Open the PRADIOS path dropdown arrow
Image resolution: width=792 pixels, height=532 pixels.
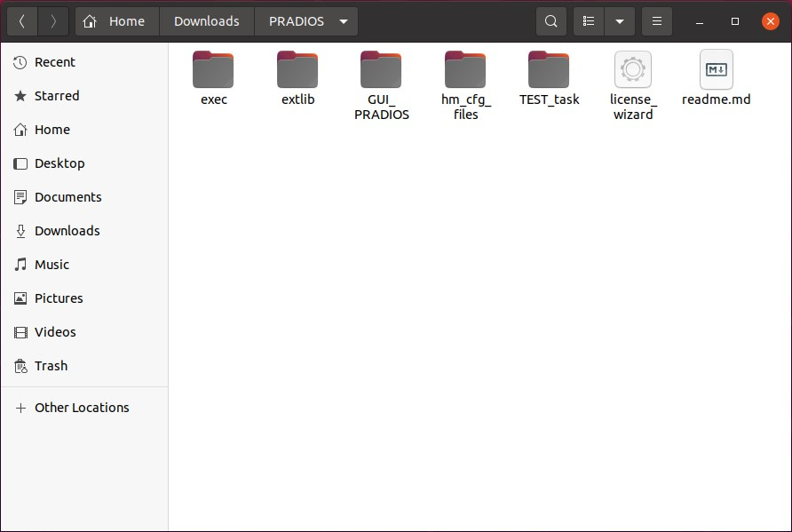point(344,21)
